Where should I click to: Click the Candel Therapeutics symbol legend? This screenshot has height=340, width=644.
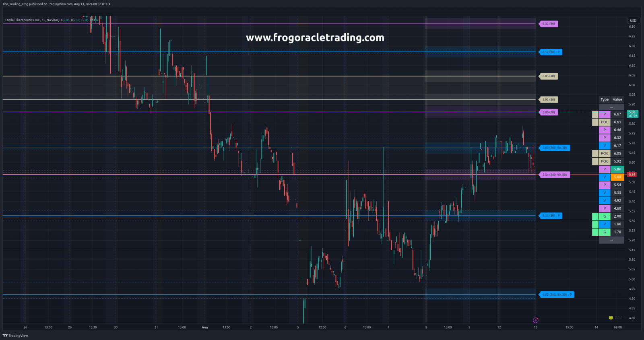tap(32, 20)
